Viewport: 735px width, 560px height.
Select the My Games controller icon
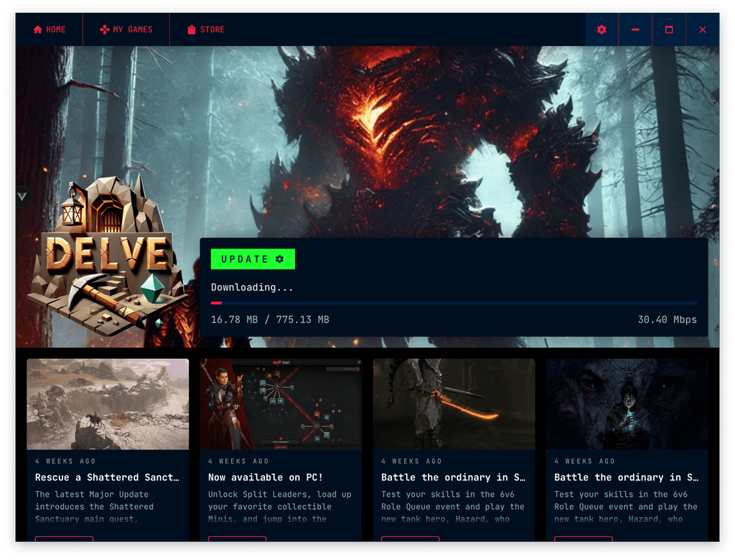[x=105, y=29]
